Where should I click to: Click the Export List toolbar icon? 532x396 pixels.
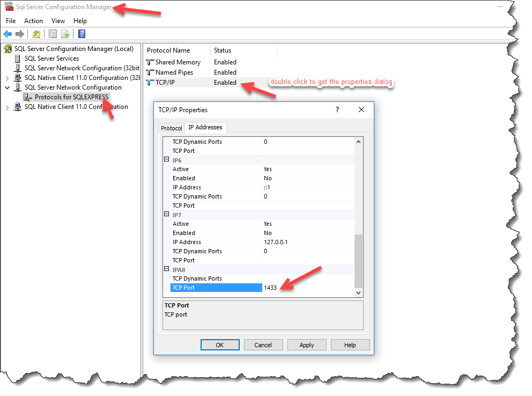point(65,34)
